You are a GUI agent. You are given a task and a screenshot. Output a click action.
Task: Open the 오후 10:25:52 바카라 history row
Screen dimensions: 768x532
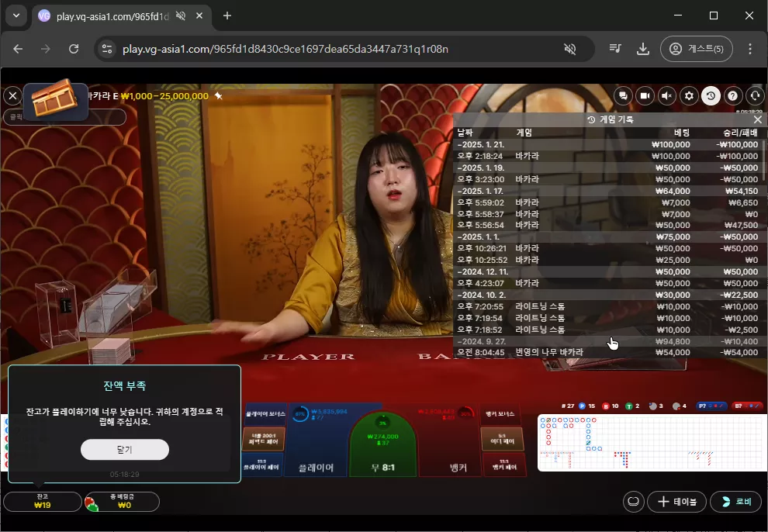tap(607, 260)
